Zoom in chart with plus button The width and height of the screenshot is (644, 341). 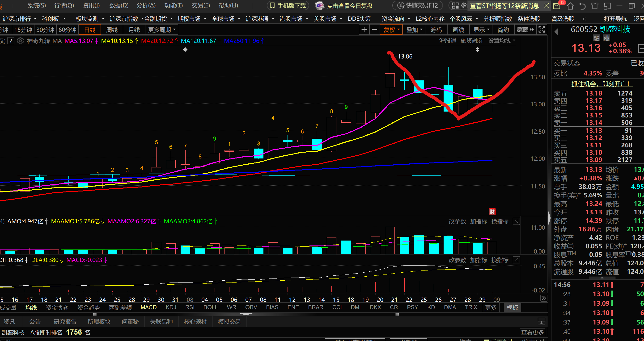click(x=364, y=30)
